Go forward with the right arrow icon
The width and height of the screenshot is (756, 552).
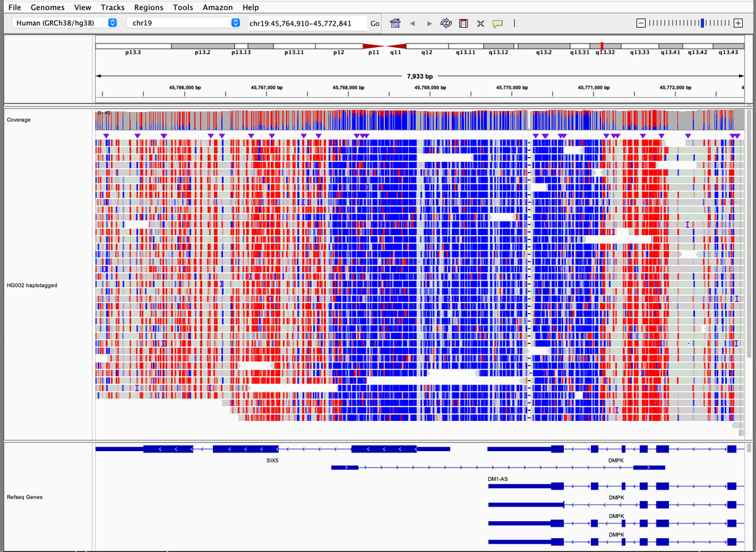click(429, 23)
